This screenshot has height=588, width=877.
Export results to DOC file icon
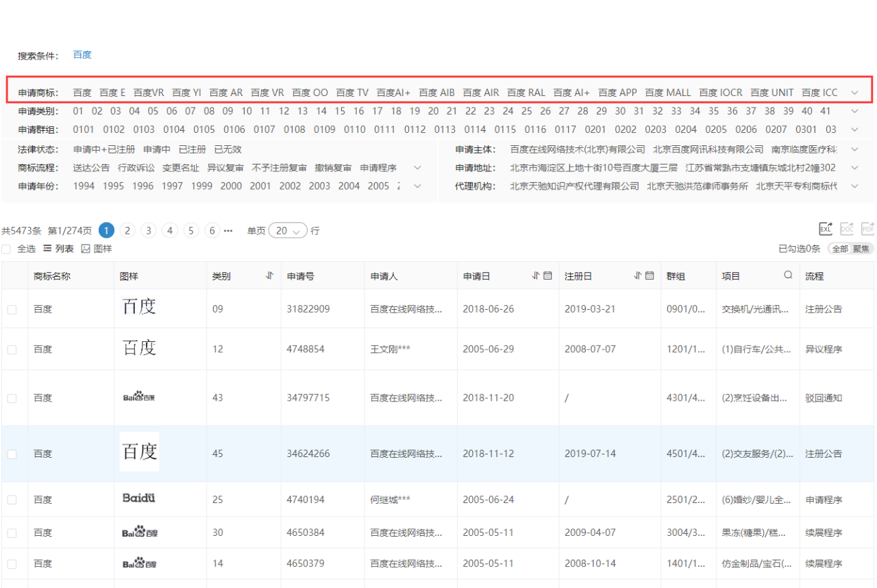coord(847,229)
